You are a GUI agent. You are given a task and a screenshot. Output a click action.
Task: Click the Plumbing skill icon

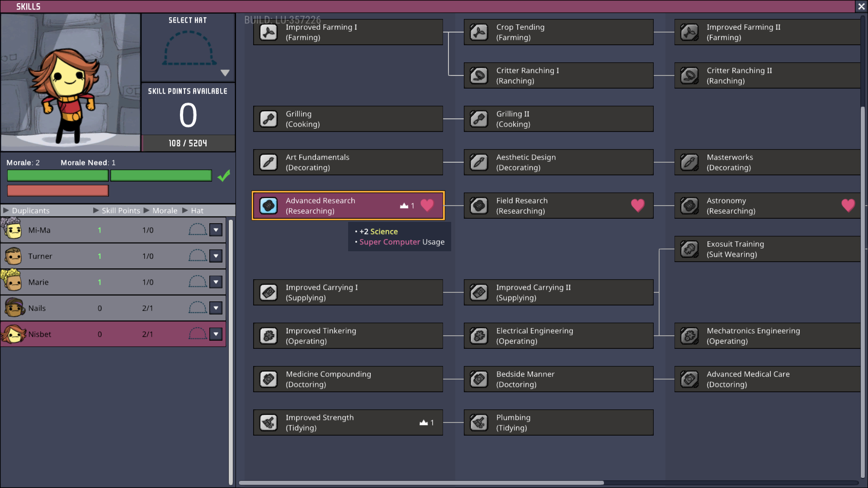pos(479,422)
